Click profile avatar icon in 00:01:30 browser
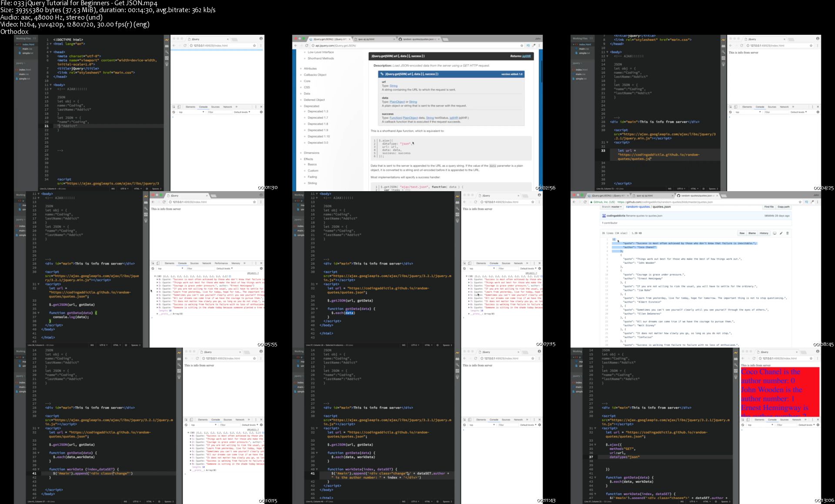 (261, 39)
